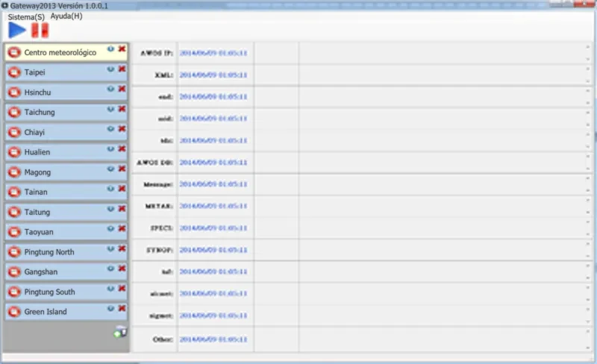Click the red station icon beside Green Island
Screen dimensions: 597x364
[x=14, y=312]
